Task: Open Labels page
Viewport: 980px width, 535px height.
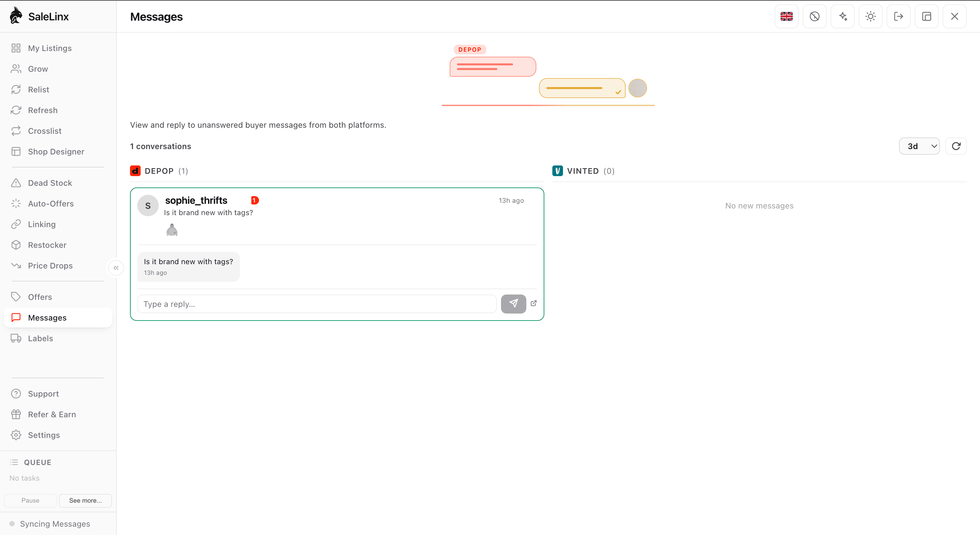Action: tap(58, 338)
